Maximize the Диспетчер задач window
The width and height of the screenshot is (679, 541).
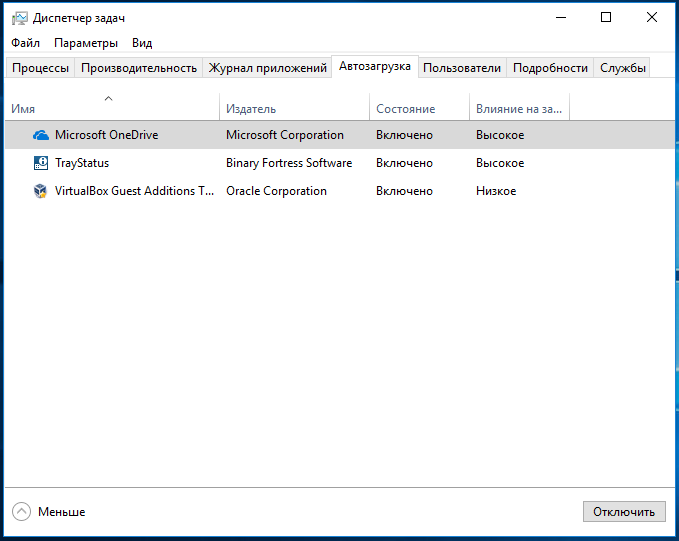pyautogui.click(x=605, y=17)
